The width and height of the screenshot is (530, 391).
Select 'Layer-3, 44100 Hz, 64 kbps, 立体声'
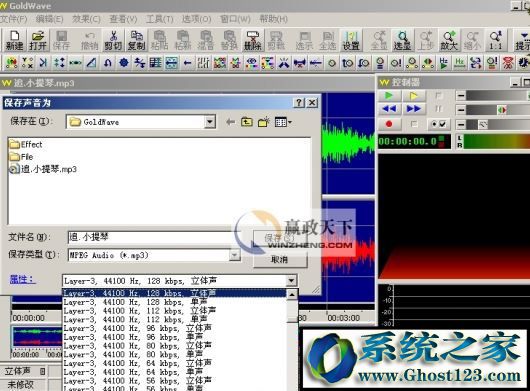click(x=174, y=363)
